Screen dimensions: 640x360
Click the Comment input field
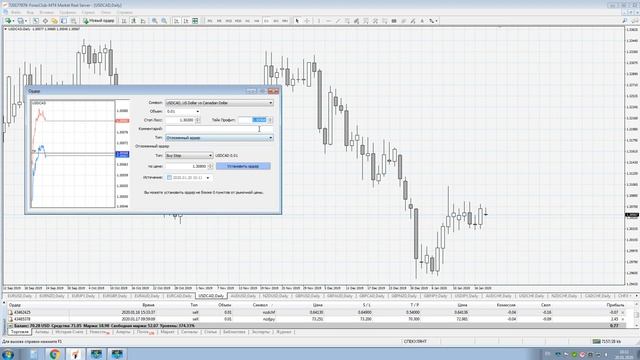[219, 129]
